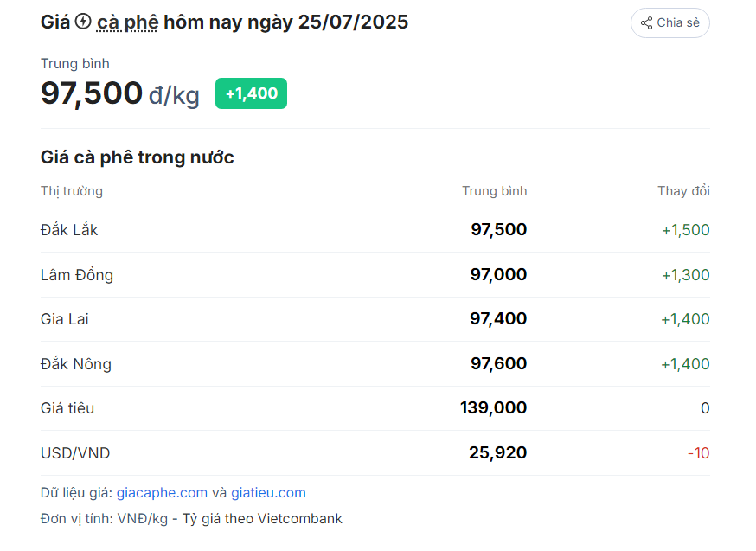756x551 pixels.
Task: Select the Giá tiêu row
Action: (x=375, y=408)
